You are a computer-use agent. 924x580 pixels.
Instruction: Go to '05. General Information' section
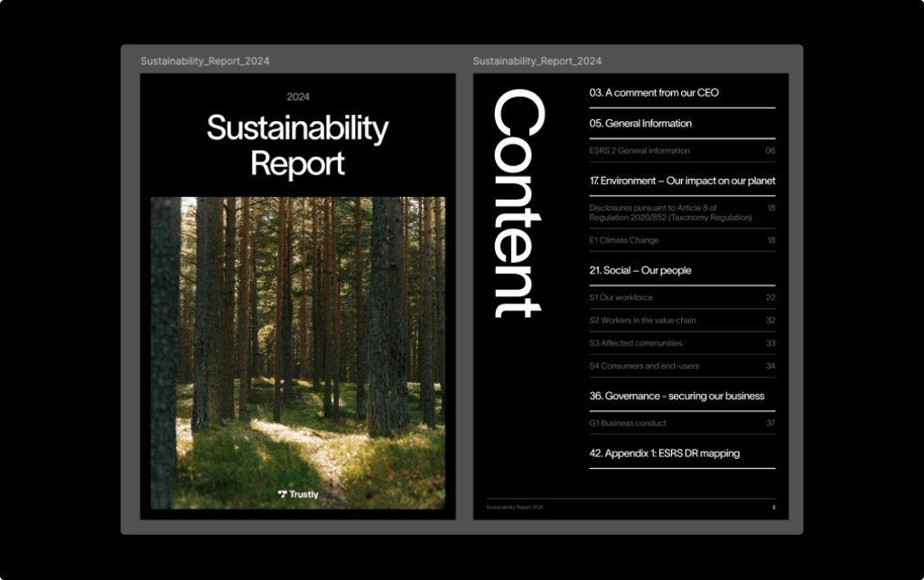click(640, 123)
